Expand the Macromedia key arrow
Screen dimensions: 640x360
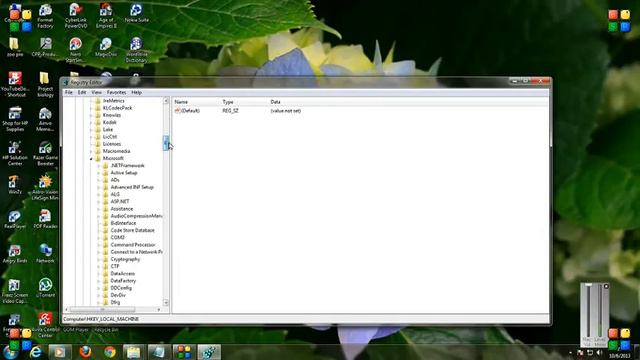coord(91,151)
